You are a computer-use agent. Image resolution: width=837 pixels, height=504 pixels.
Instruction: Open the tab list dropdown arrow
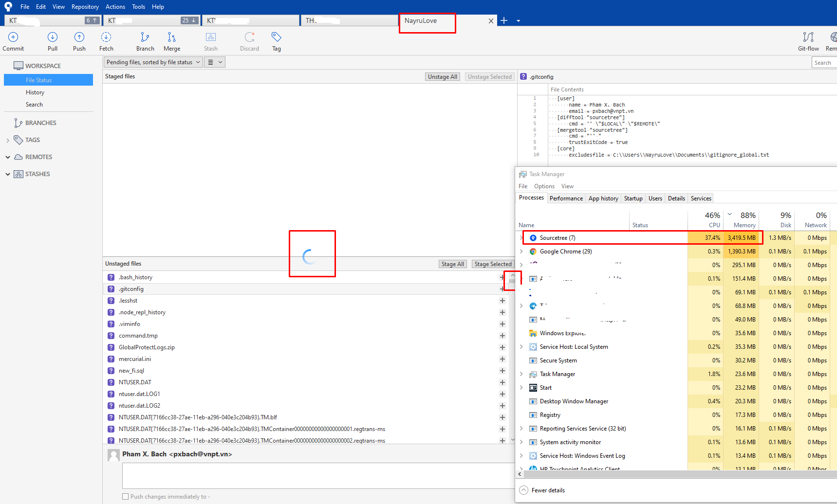[518, 21]
